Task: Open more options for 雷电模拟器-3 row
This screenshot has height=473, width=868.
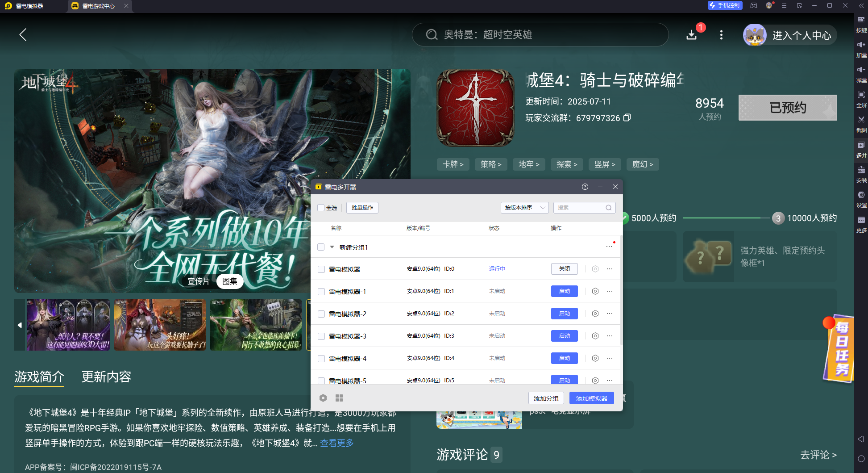Action: pyautogui.click(x=610, y=336)
